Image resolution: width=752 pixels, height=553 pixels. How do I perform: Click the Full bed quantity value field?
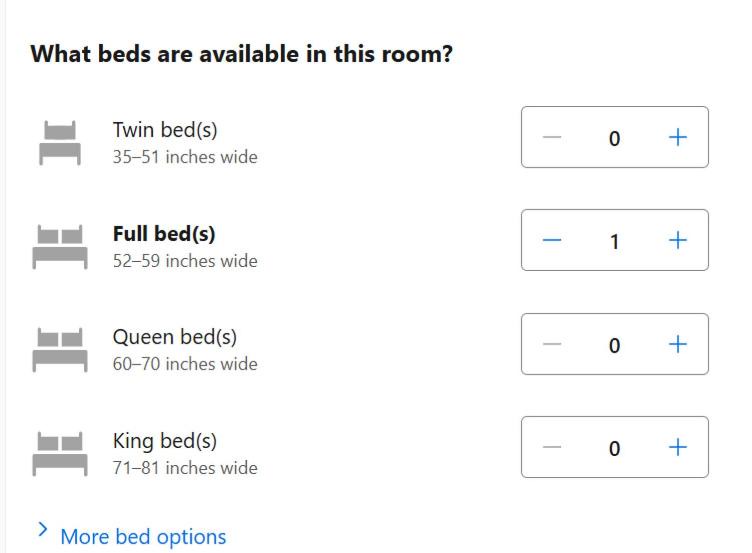click(614, 241)
